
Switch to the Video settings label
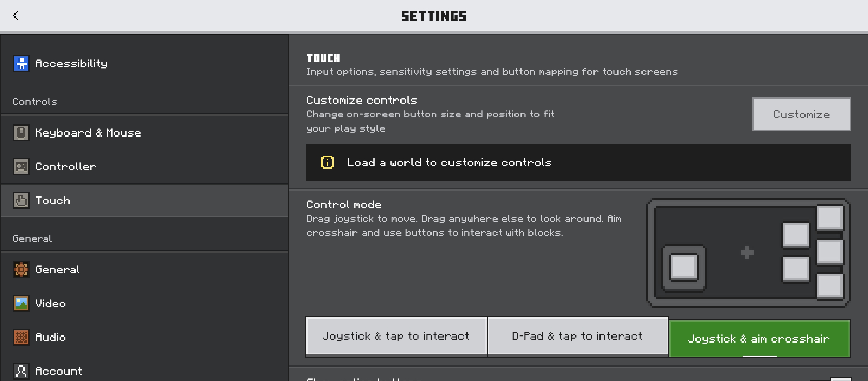pos(50,303)
